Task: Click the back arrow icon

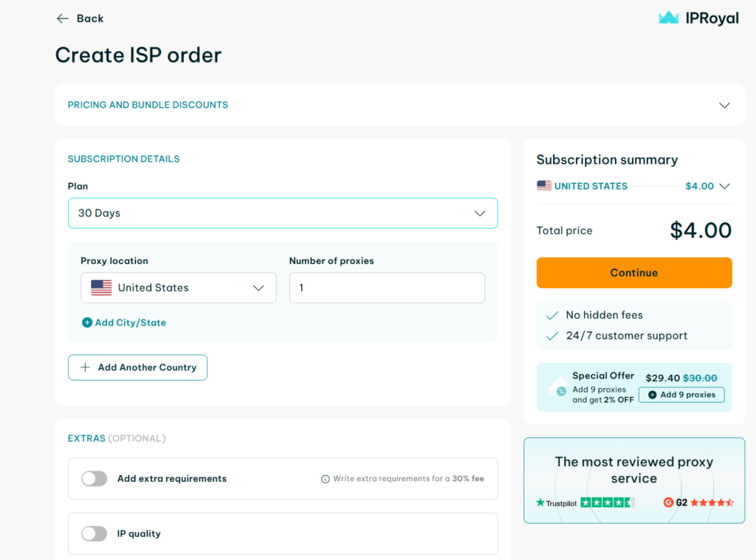Action: 63,18
